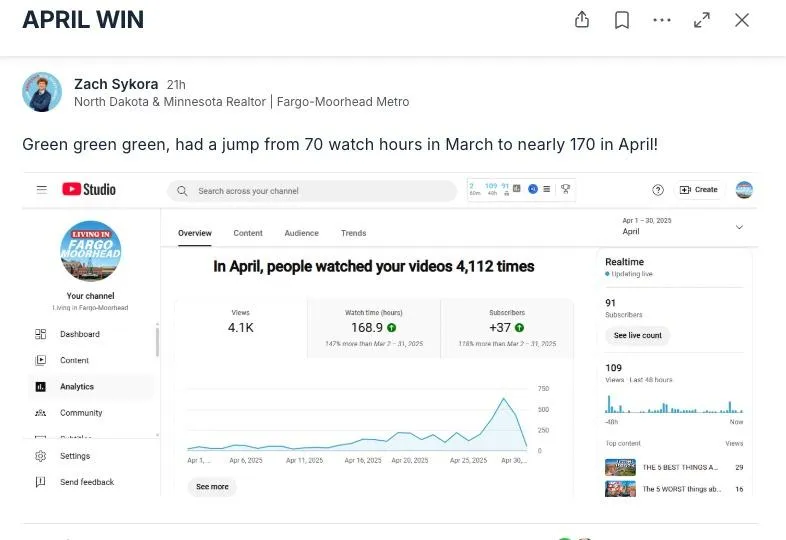The image size is (786, 540).
Task: Click Send feedback in the sidebar
Action: pos(91,482)
